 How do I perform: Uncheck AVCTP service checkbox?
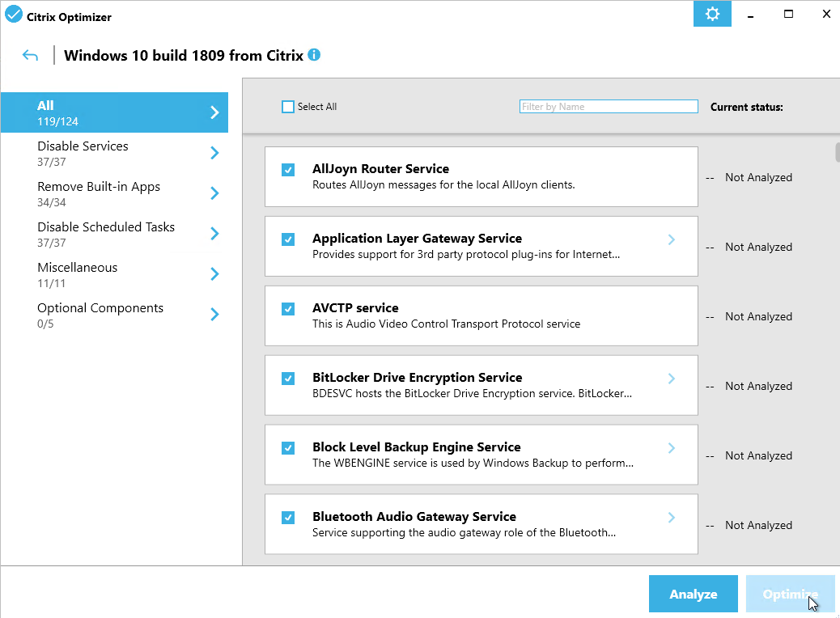(288, 309)
